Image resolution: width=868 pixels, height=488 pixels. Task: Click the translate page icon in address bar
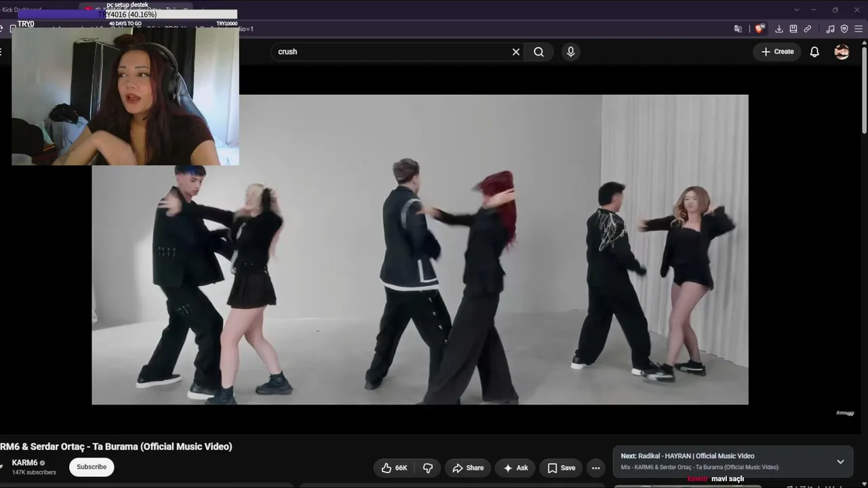click(738, 29)
